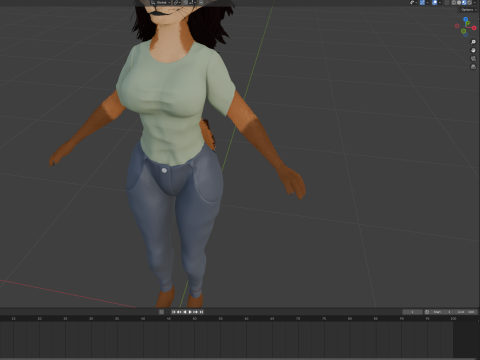Toggle snapping with the magnet icon

point(186,2)
